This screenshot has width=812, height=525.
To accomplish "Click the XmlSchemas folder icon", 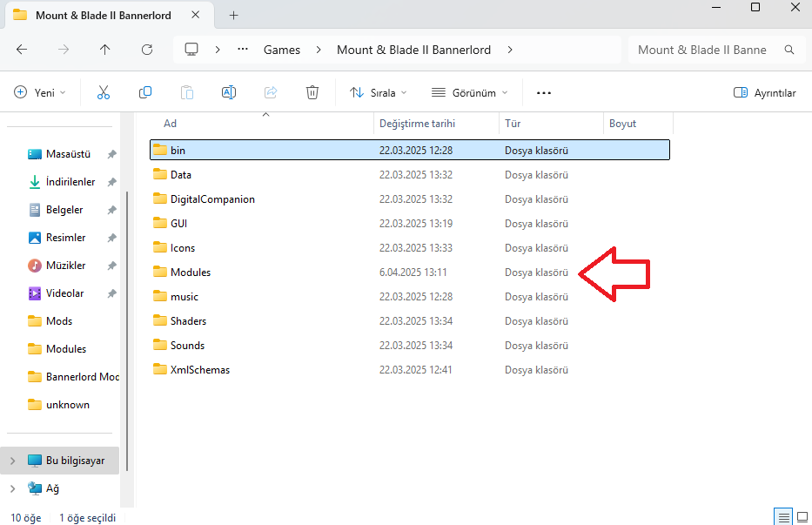I will click(x=160, y=369).
